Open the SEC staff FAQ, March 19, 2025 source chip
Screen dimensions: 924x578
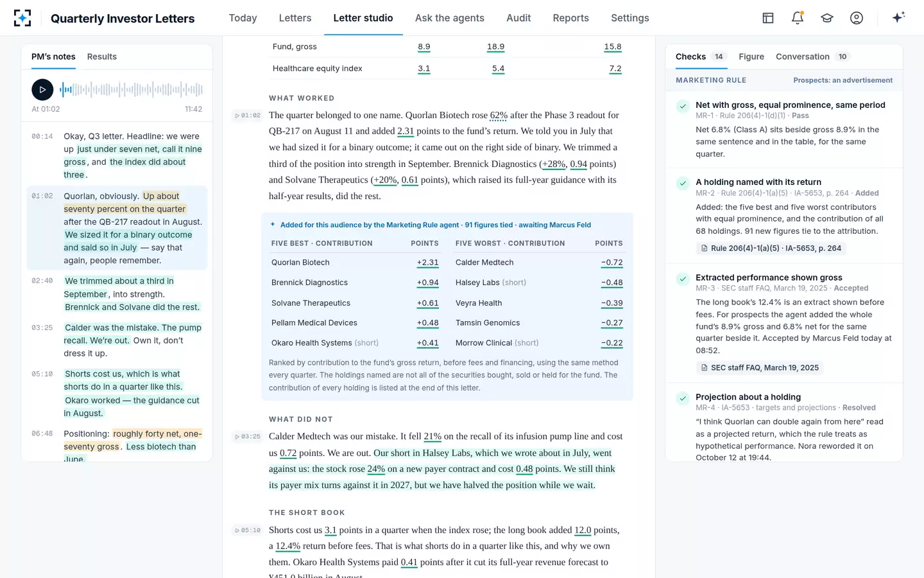(x=760, y=368)
